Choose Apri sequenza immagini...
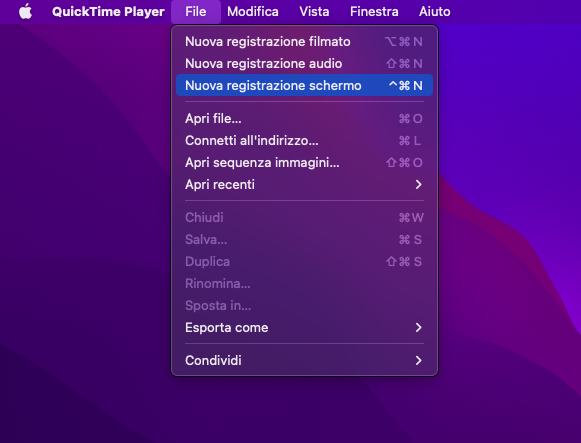Image resolution: width=581 pixels, height=443 pixels. click(304, 162)
